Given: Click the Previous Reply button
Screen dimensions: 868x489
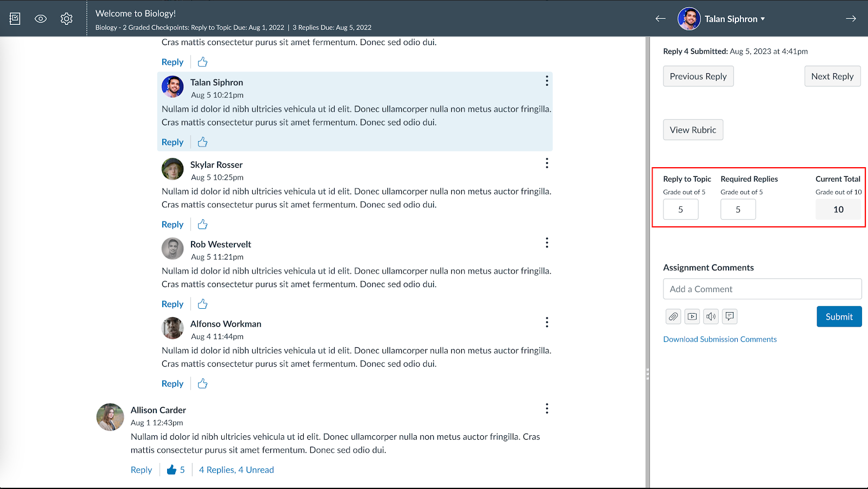Looking at the screenshot, I should 698,77.
